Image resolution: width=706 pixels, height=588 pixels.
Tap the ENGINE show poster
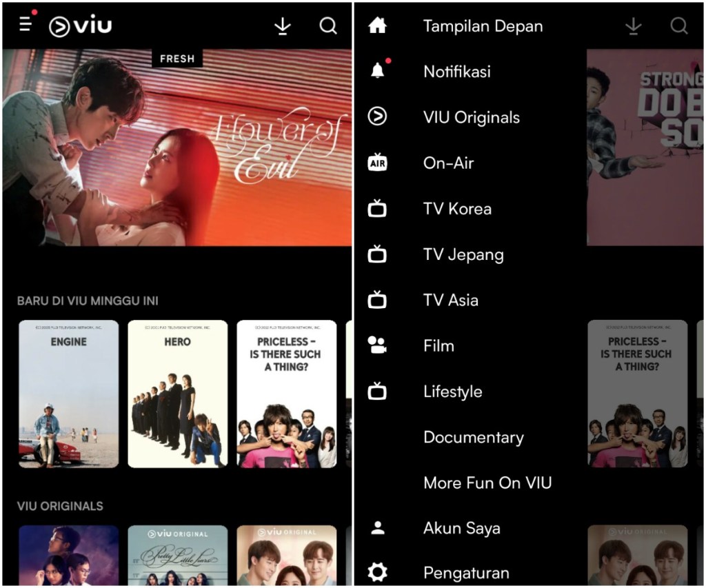[68, 394]
